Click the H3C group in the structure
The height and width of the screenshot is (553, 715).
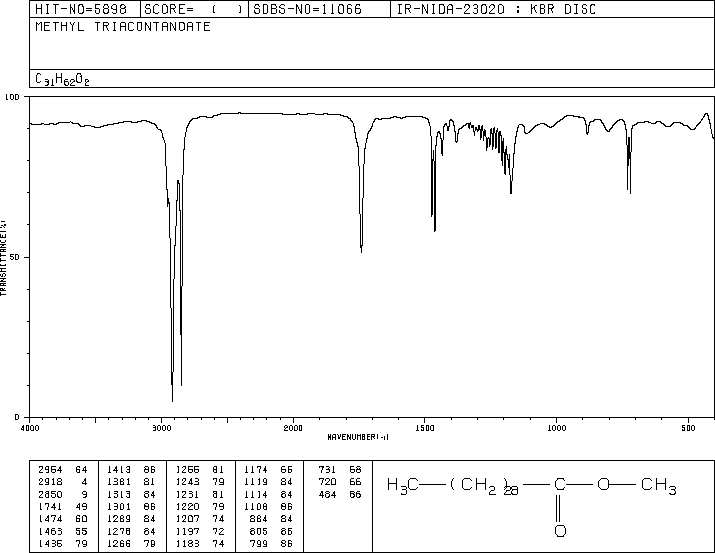pyautogui.click(x=402, y=485)
